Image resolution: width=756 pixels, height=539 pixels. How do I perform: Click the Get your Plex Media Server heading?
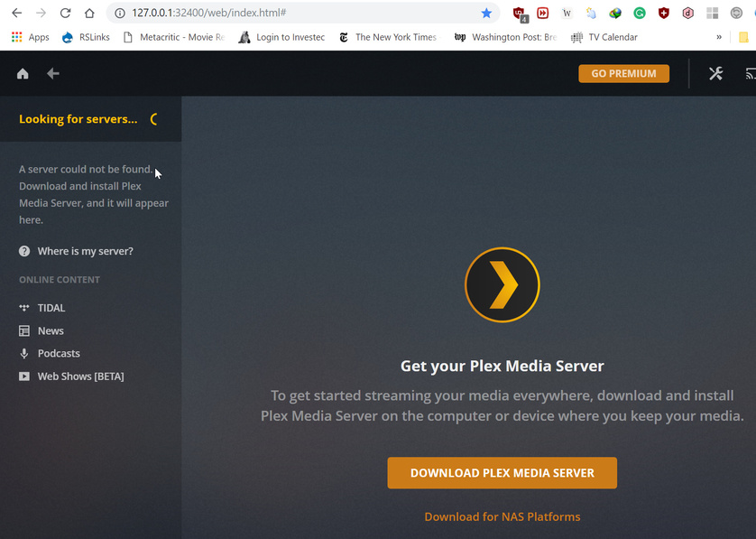[502, 366]
